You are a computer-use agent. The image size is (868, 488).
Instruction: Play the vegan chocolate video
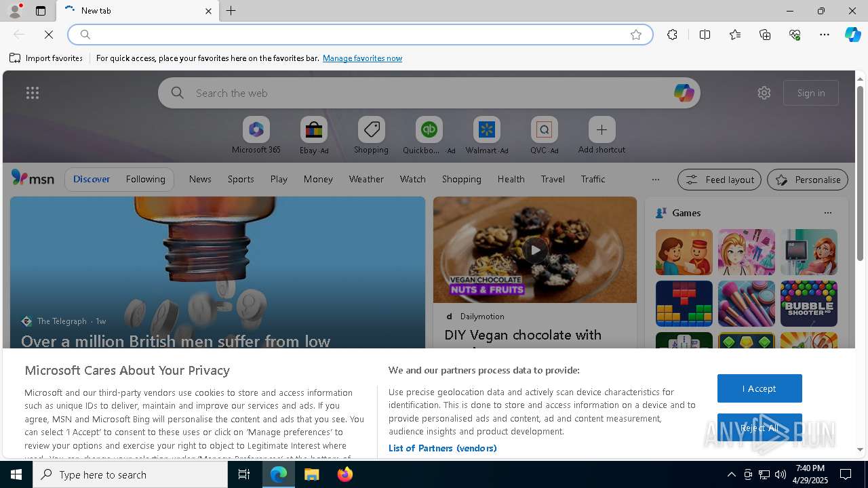[x=535, y=250]
